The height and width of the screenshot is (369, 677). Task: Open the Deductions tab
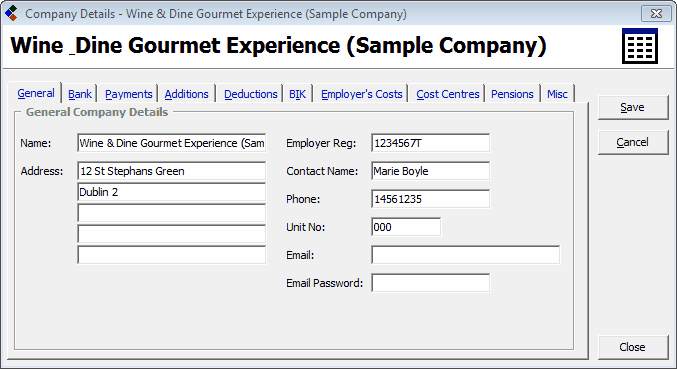251,94
